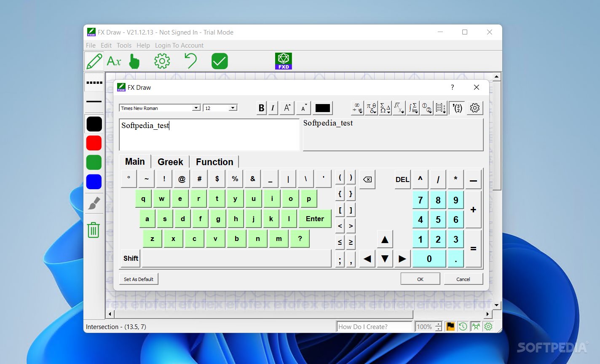Click the green undo arrow

coord(190,61)
